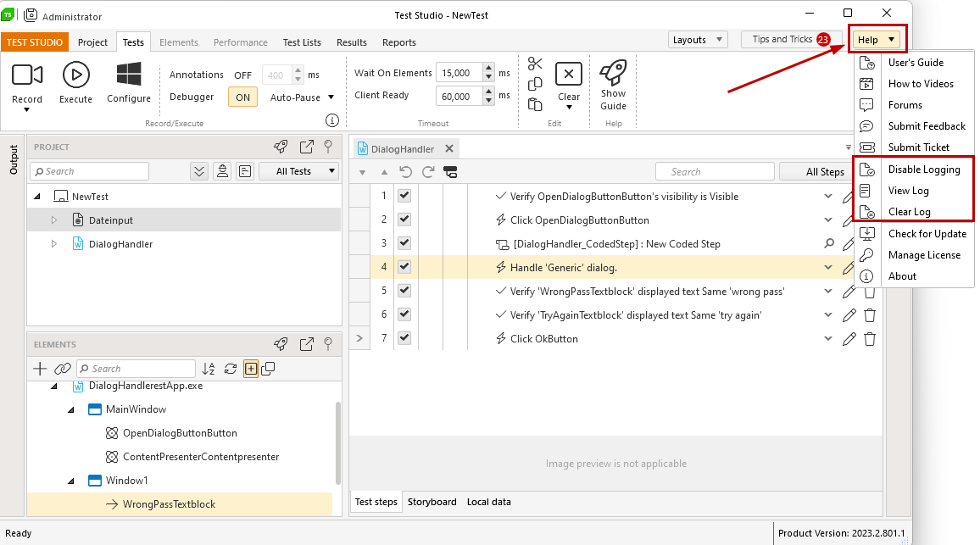This screenshot has height=545, width=980.
Task: Pop out the PROJECT panel
Action: [x=306, y=147]
